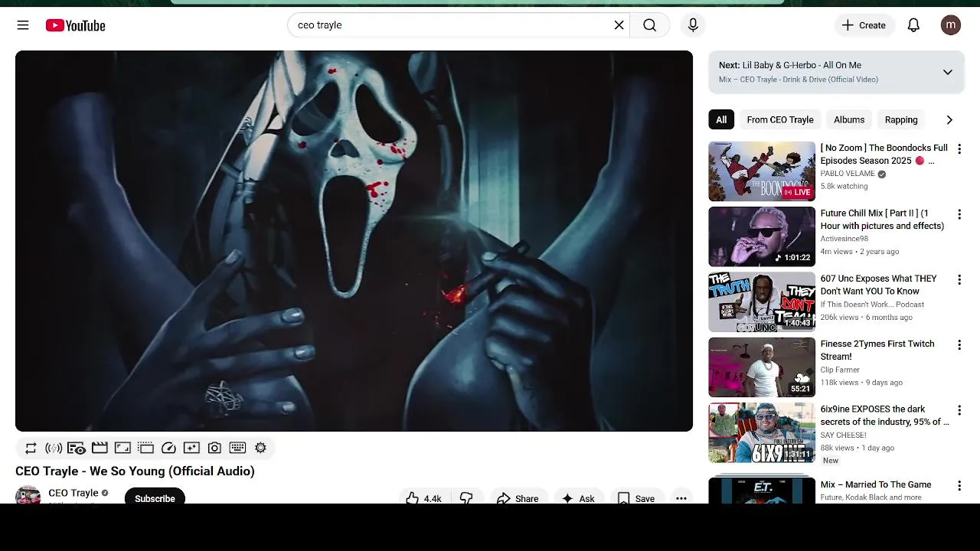The width and height of the screenshot is (980, 551).
Task: Open account avatar menu
Action: click(x=951, y=25)
